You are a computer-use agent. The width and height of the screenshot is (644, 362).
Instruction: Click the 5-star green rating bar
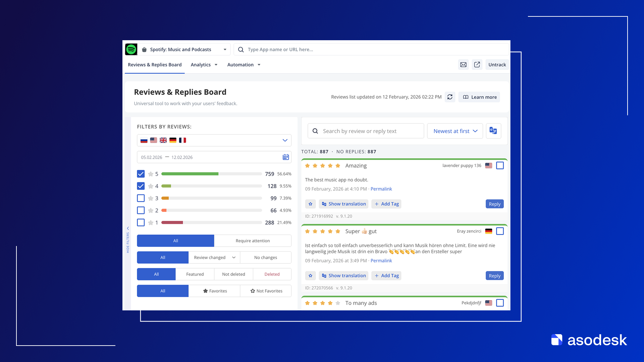(190, 174)
